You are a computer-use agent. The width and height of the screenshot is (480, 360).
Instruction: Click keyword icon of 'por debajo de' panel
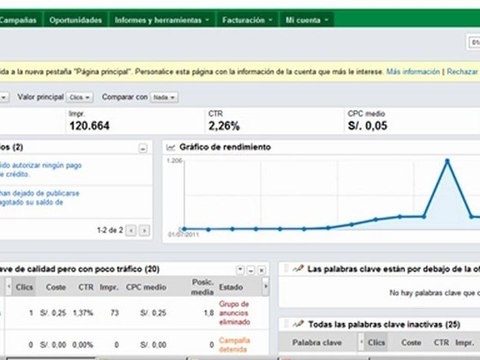[x=298, y=269]
